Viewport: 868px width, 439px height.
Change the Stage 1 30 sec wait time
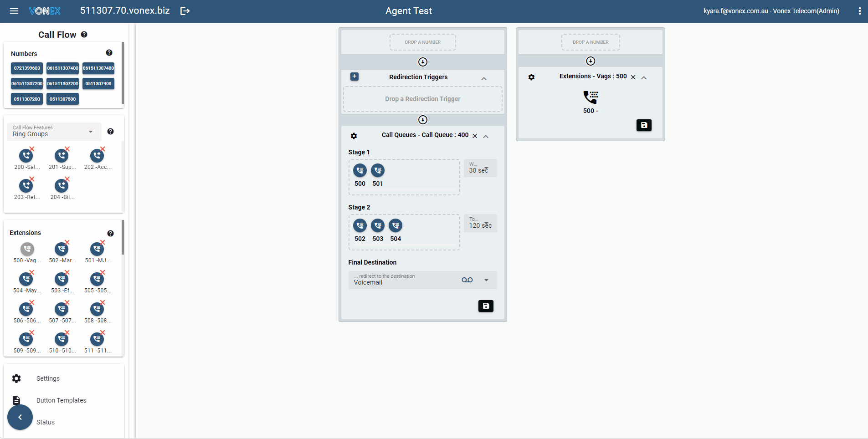click(480, 168)
